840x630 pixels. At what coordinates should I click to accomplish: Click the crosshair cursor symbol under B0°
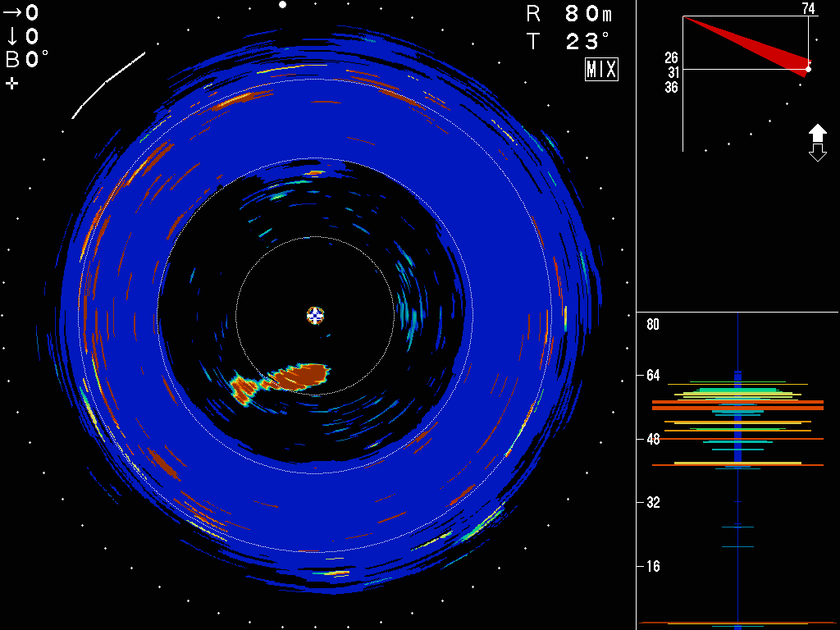12,83
